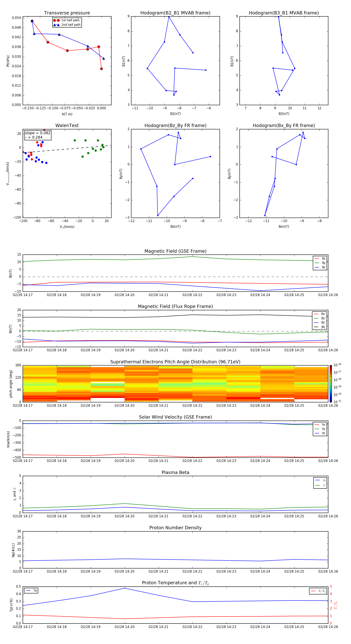Click the 'Hodogram(Bz_By FR frame)' title
The height and width of the screenshot is (644, 351).
[175, 125]
